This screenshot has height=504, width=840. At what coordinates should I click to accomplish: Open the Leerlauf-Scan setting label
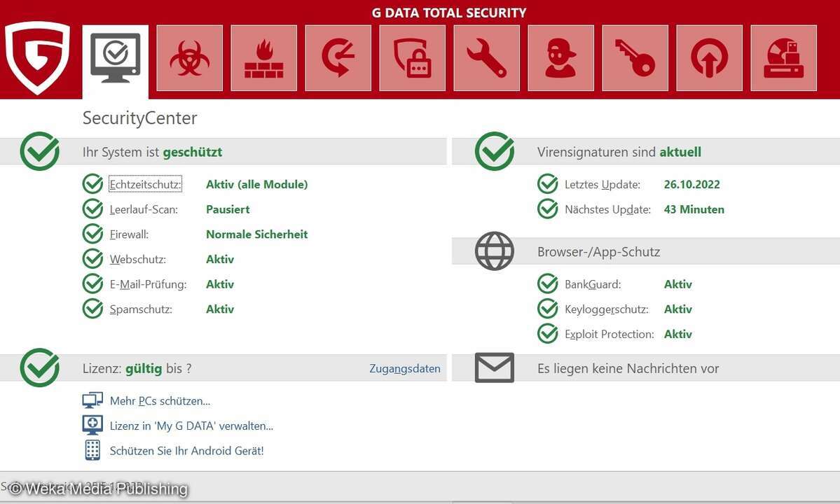point(144,209)
